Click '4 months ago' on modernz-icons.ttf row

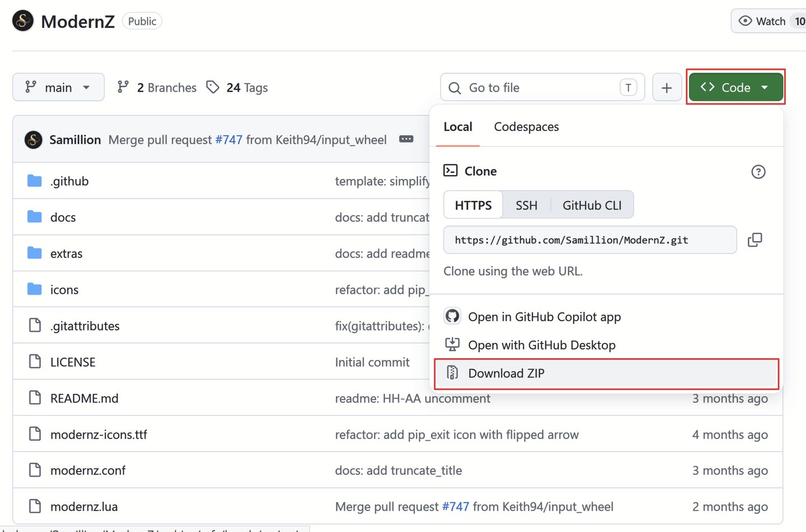pos(730,435)
